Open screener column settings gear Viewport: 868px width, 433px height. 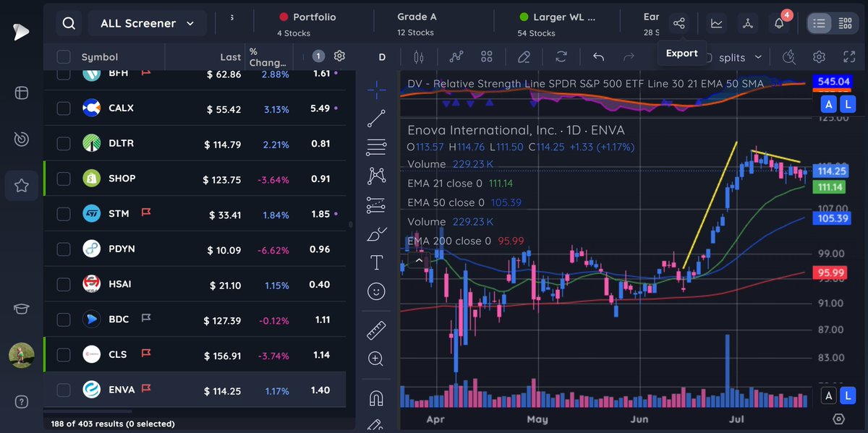point(339,56)
